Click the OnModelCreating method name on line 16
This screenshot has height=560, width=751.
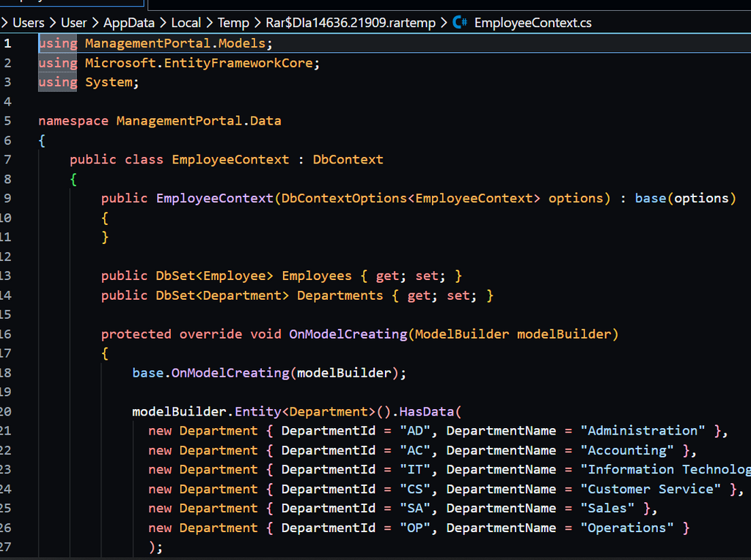[x=348, y=334]
